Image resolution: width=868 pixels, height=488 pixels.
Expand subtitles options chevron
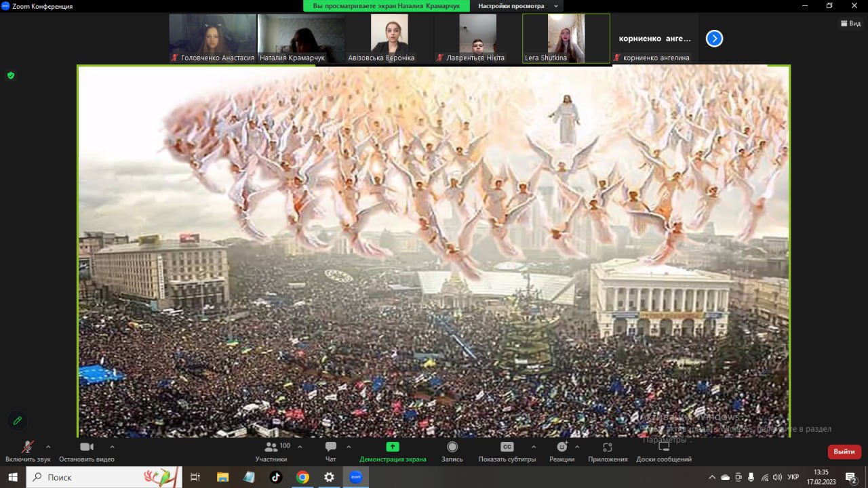pos(534,447)
